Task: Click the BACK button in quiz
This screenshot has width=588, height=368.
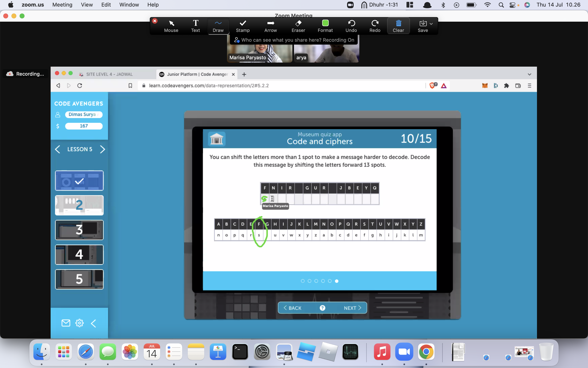Action: pos(292,308)
